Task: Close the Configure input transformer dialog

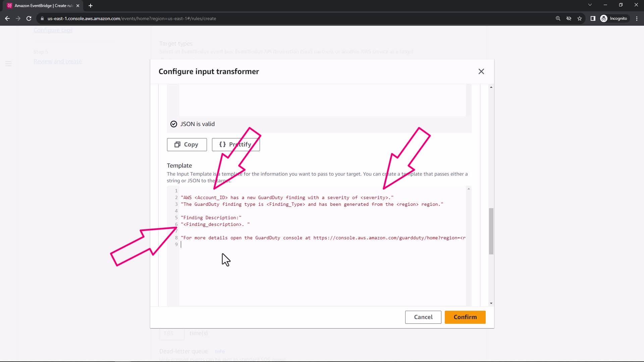Action: click(481, 71)
